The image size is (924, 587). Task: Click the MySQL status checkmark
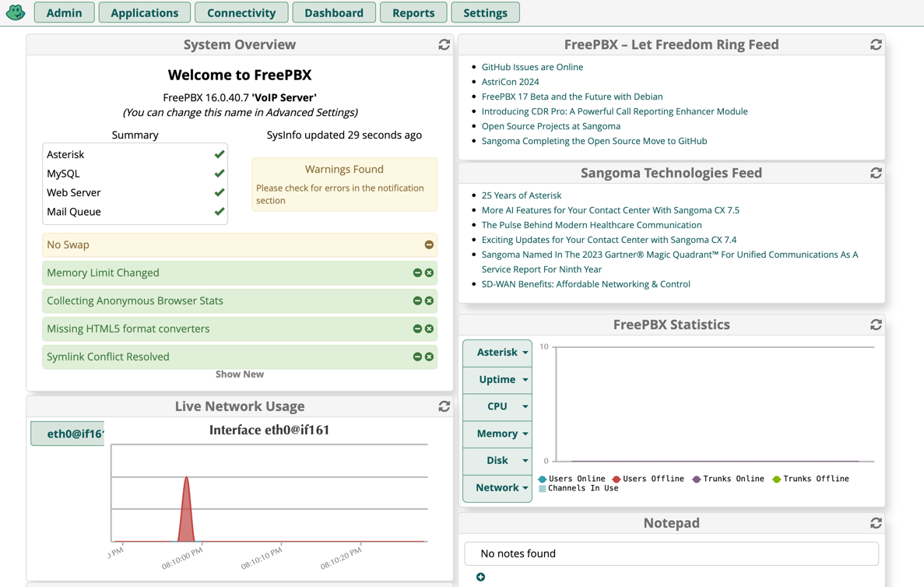(220, 174)
